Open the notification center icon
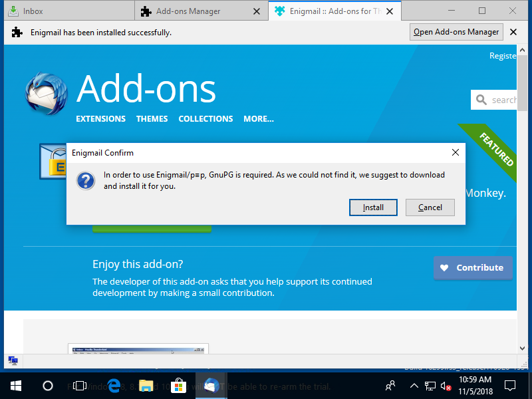532x399 pixels. [510, 385]
